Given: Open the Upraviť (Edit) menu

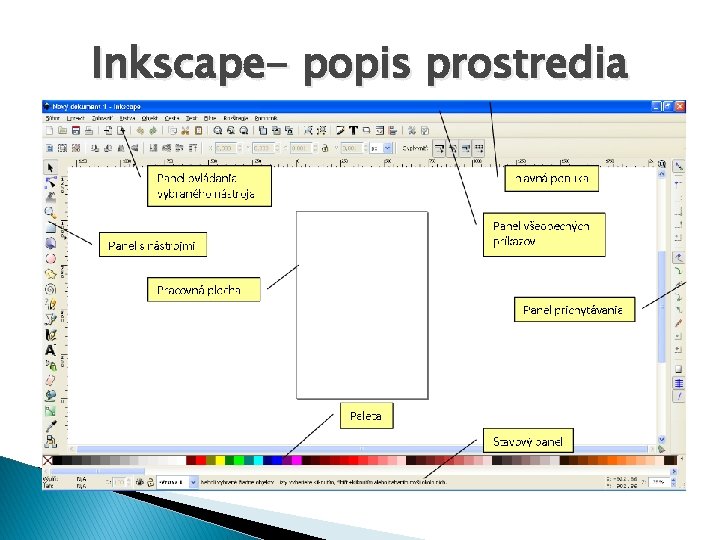Looking at the screenshot, I should (x=75, y=118).
